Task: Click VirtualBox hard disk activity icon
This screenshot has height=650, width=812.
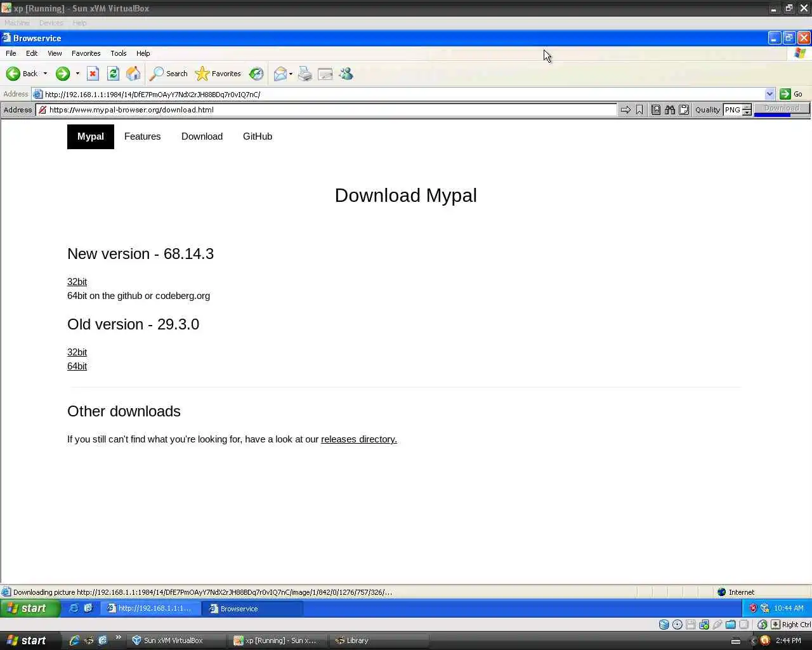Action: point(664,625)
